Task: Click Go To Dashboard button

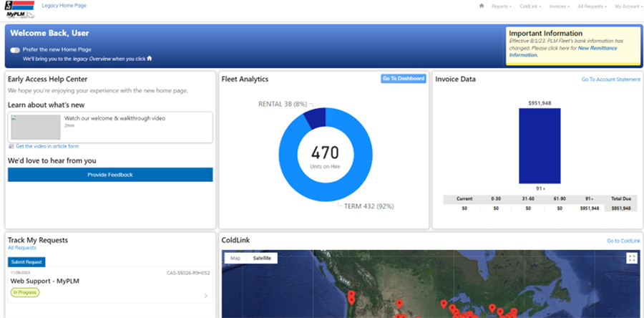Action: (x=404, y=79)
